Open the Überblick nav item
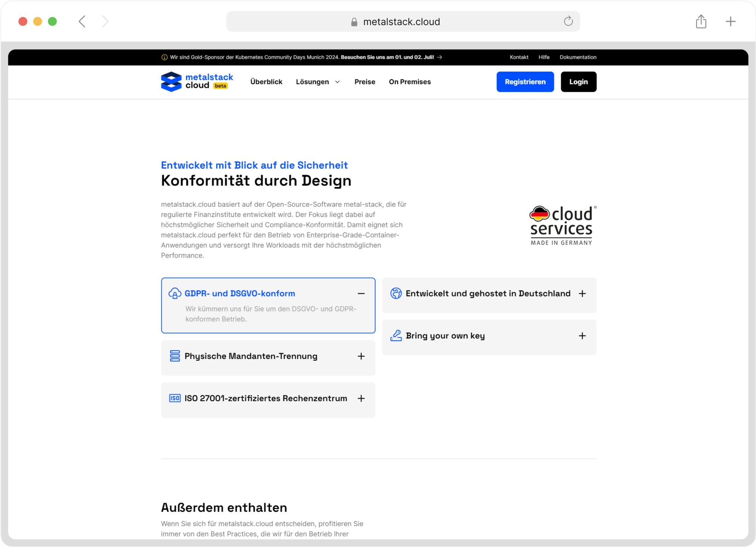 coord(266,82)
